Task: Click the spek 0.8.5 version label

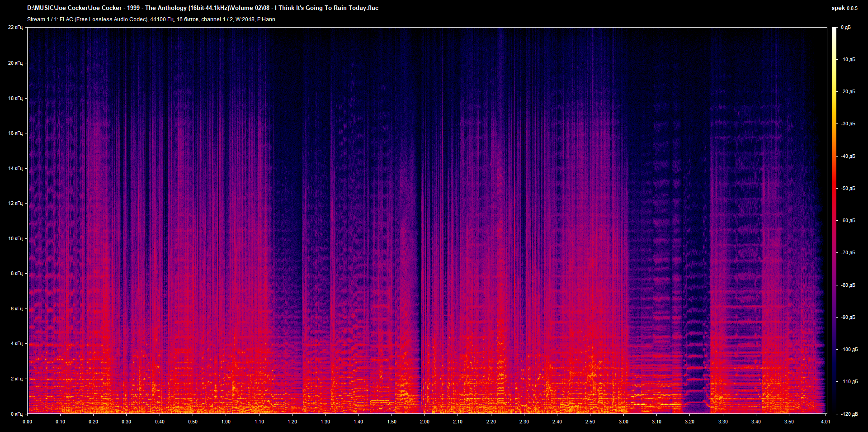Action: pos(844,8)
